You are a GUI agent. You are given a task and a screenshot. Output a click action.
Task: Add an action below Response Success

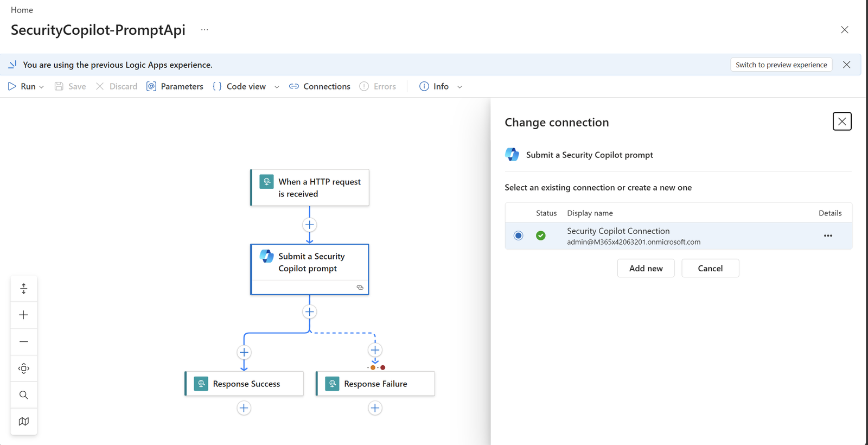[x=244, y=408]
